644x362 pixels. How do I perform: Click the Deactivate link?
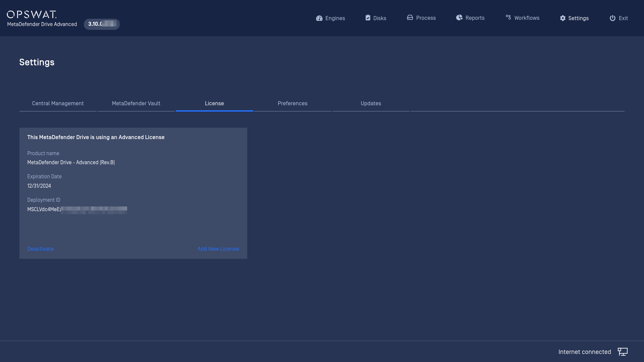(x=40, y=249)
